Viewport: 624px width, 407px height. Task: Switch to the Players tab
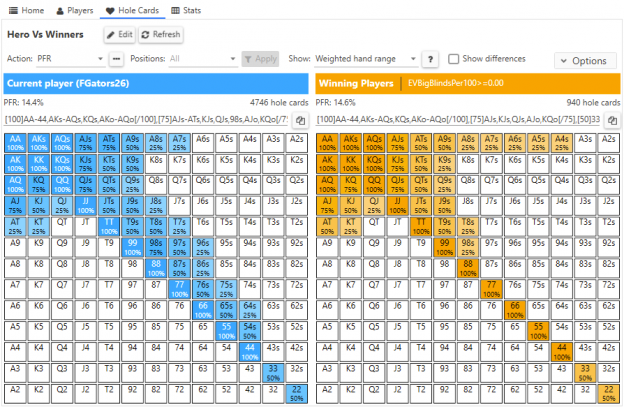click(74, 9)
